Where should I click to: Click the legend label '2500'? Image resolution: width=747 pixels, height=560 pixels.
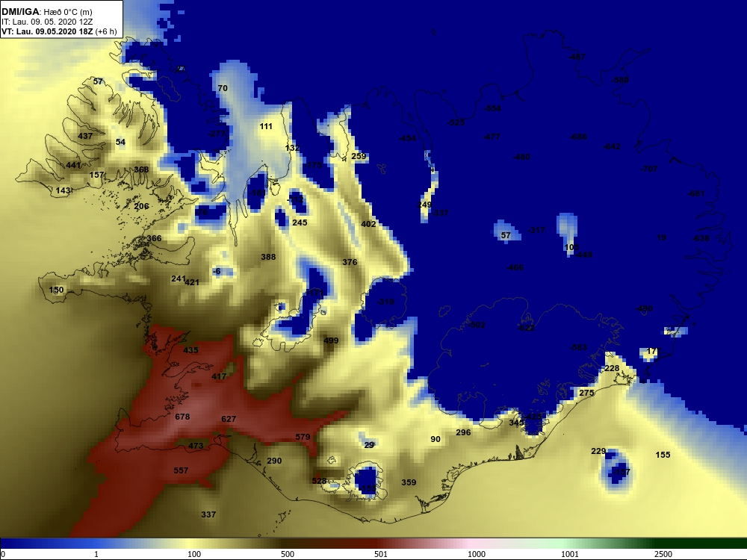(663, 554)
